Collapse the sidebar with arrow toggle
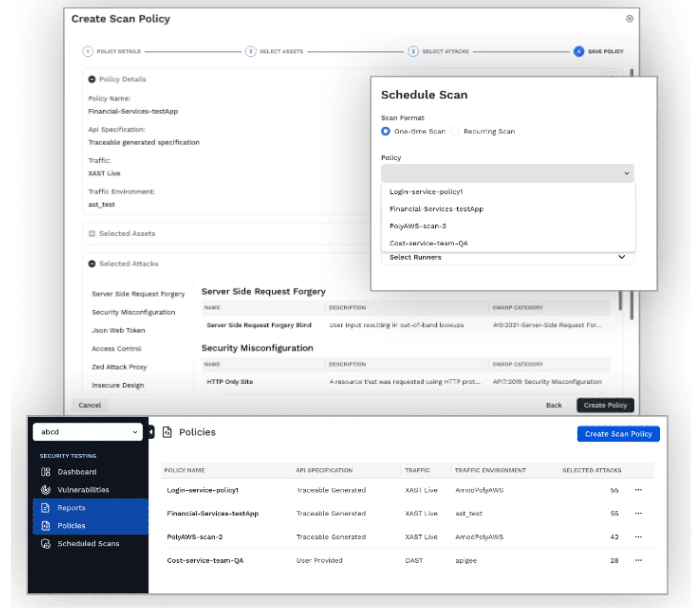 tap(151, 432)
